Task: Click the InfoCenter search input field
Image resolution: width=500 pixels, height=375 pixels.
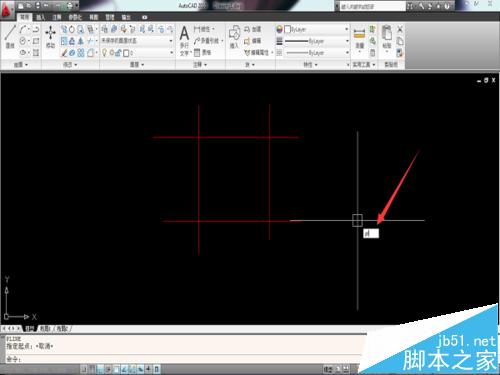Action: [372, 6]
